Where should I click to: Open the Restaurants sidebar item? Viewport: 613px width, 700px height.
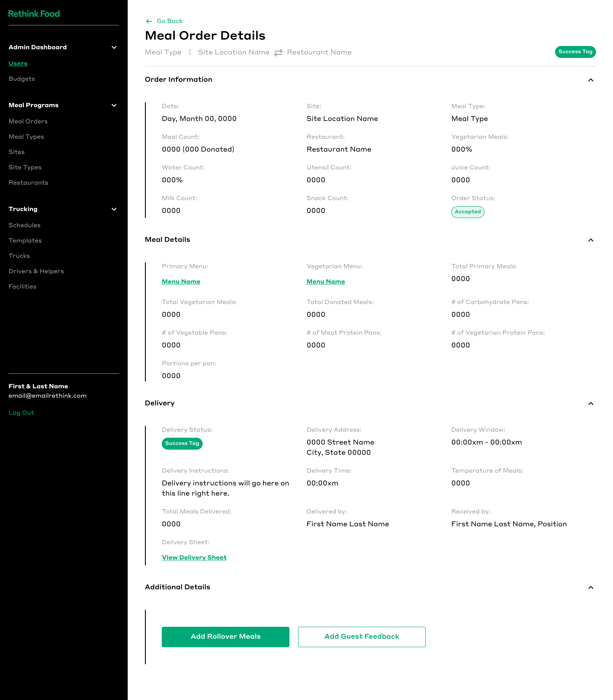(x=28, y=183)
